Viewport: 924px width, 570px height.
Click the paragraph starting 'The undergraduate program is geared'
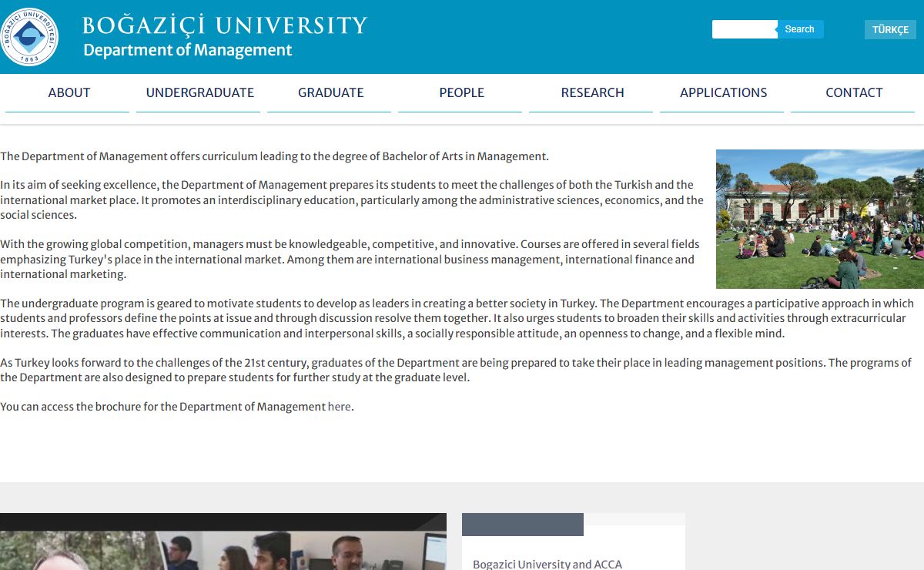click(457, 318)
